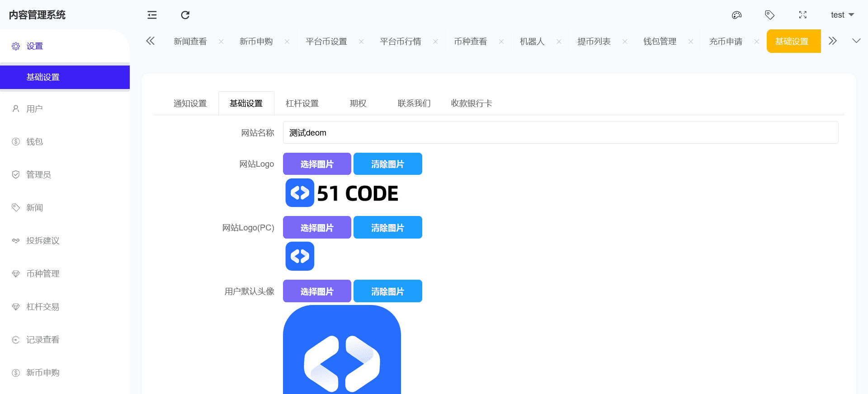Open the theme palette icon

coord(736,15)
